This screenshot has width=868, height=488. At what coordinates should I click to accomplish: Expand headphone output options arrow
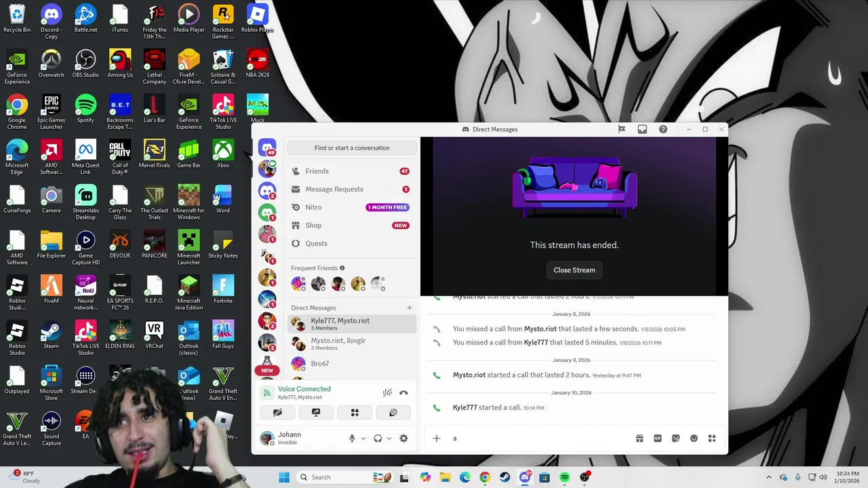[x=389, y=439]
